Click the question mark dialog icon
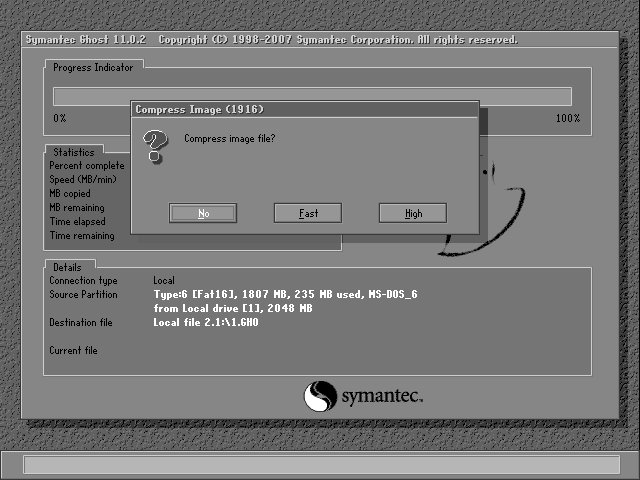Viewport: 640px width, 480px height. (155, 146)
